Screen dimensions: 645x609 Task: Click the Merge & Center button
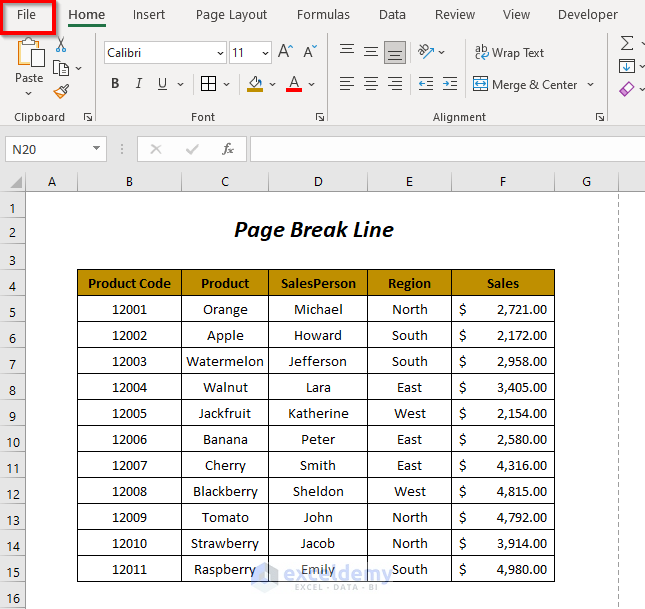526,85
